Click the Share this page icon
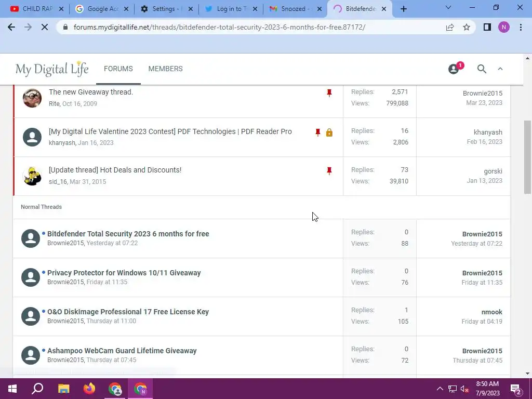The height and width of the screenshot is (399, 532). click(x=450, y=27)
